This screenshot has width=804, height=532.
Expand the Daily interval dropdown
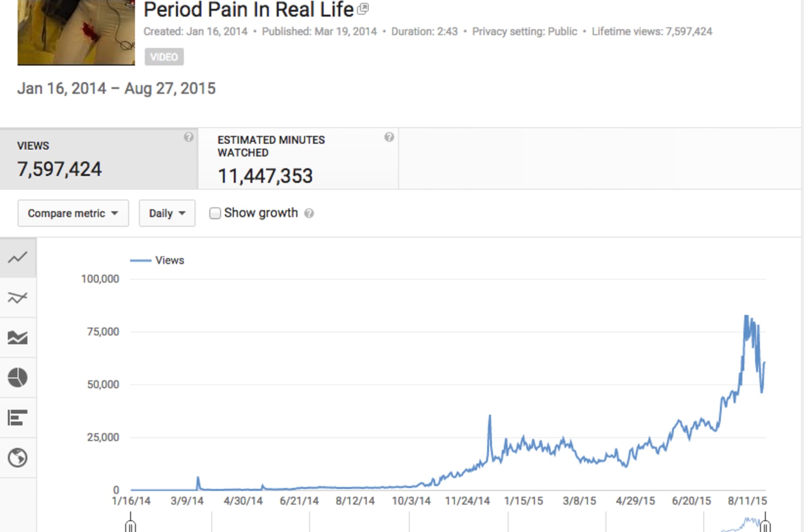pos(167,214)
